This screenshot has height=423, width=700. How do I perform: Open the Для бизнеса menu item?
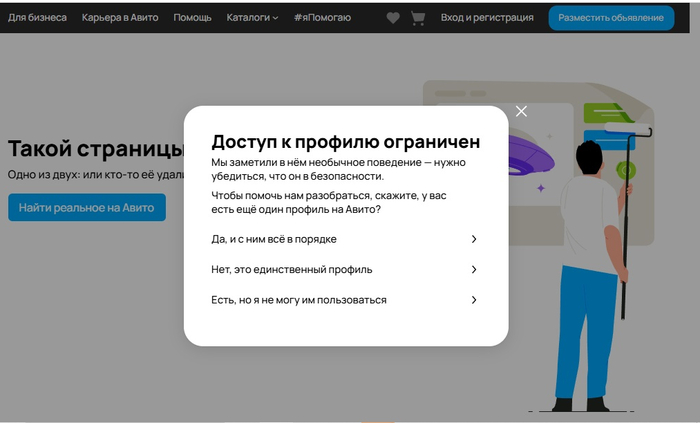38,17
